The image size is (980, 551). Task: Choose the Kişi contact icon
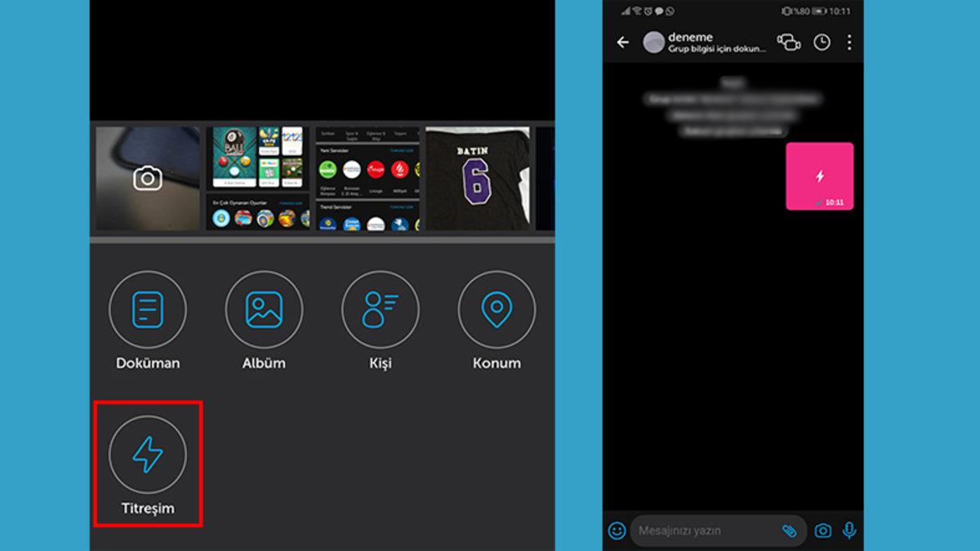click(x=381, y=310)
